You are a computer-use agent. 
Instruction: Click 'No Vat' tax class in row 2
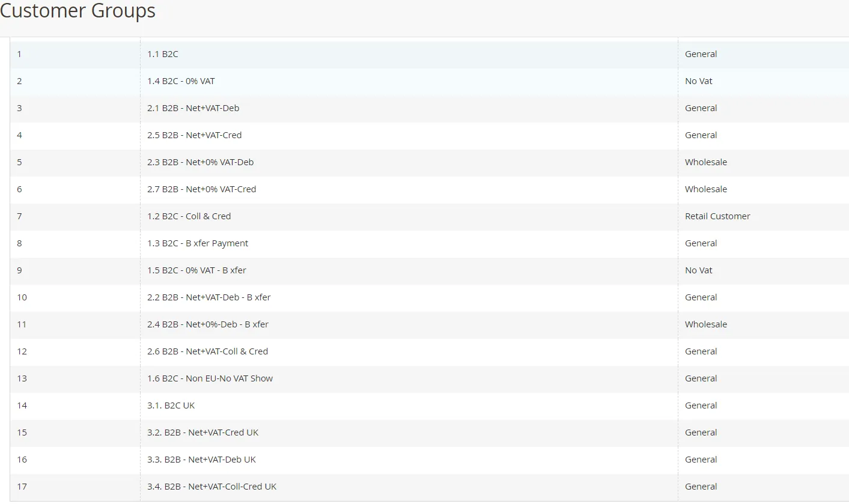click(x=698, y=81)
